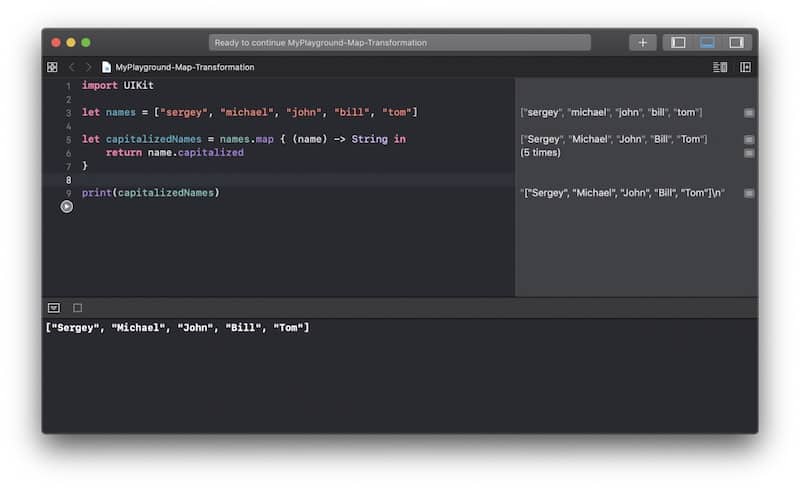
Task: Click the '(5 times)' result text
Action: coord(540,153)
